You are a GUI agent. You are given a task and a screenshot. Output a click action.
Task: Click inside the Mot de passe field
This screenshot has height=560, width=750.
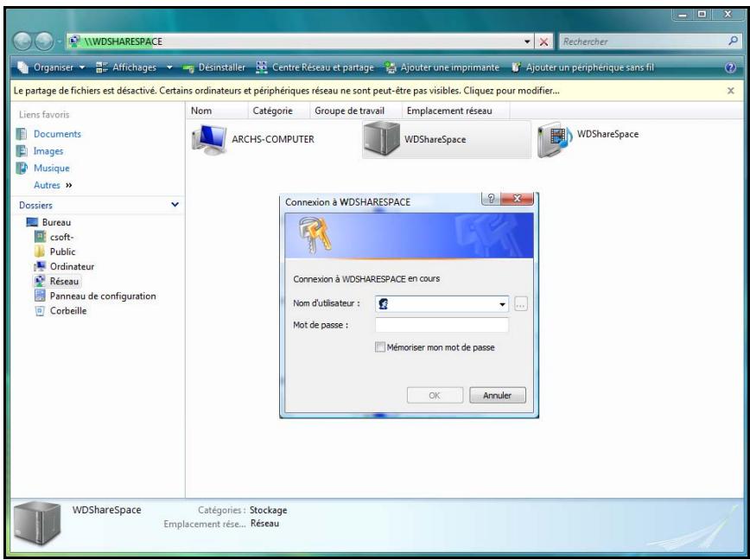click(442, 325)
